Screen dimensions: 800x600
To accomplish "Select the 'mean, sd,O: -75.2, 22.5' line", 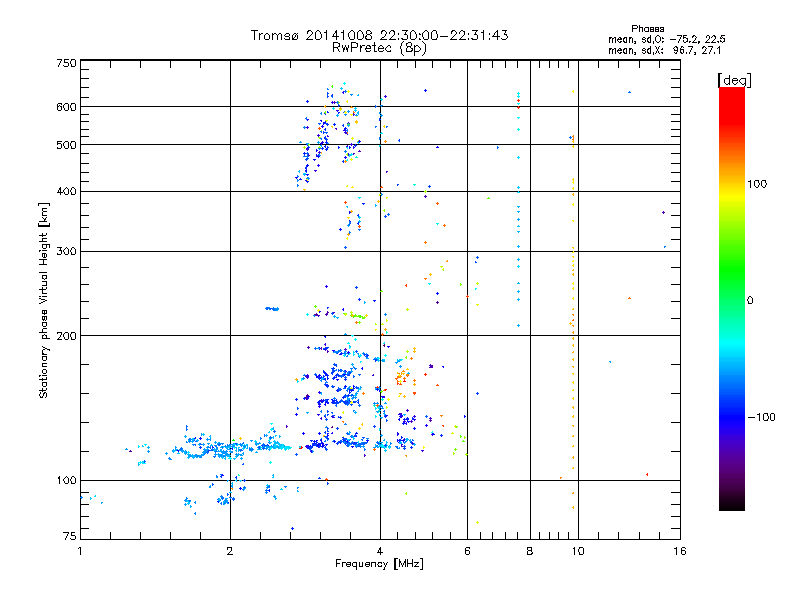I will pos(667,39).
